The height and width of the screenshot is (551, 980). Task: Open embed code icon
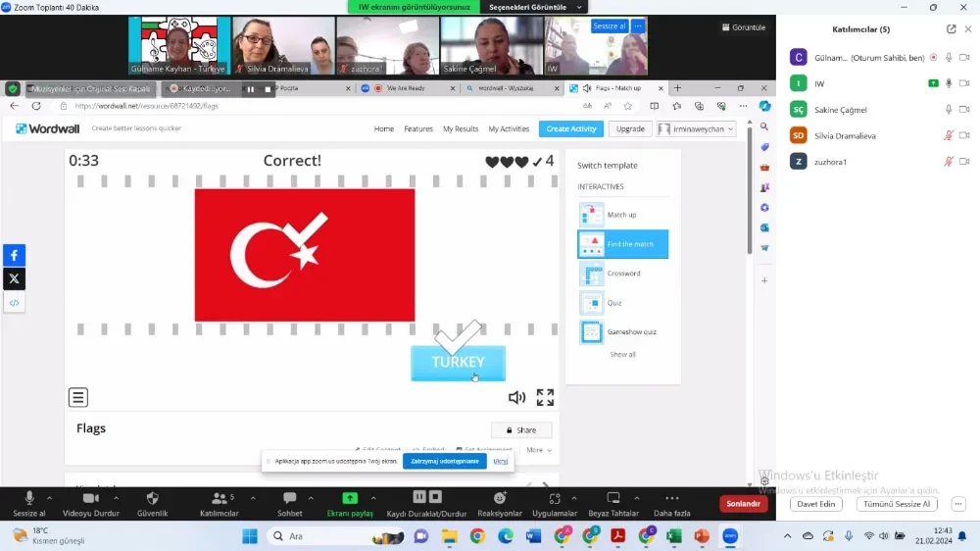click(x=15, y=303)
